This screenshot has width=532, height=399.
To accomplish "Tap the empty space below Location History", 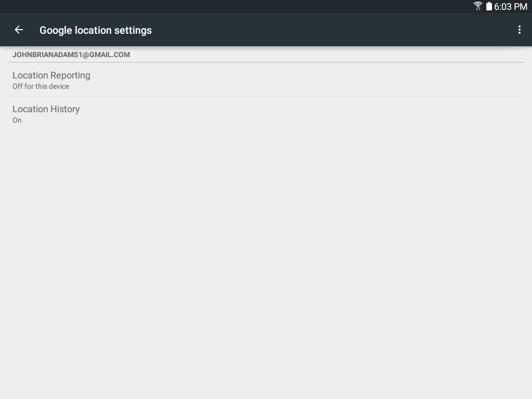I will (x=266, y=264).
